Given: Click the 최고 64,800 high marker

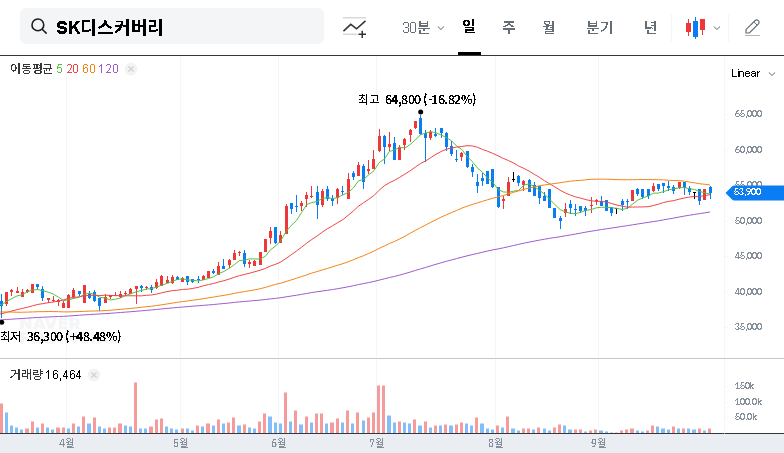Looking at the screenshot, I should click(416, 99).
